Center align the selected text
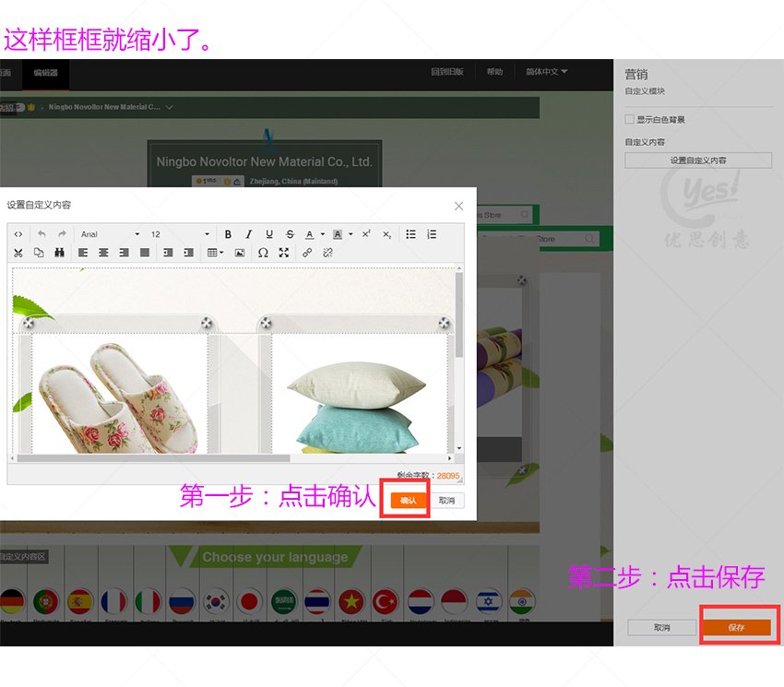This screenshot has height=687, width=784. pos(101,252)
